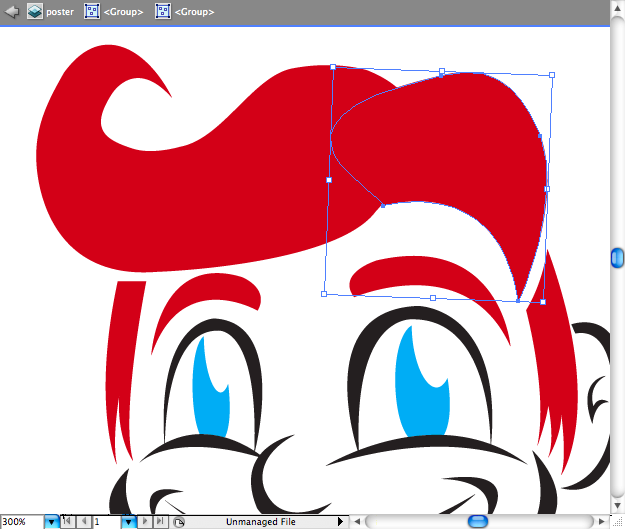Screen dimensions: 625x529
Task: Click the window resize grip corner
Action: pos(617,522)
